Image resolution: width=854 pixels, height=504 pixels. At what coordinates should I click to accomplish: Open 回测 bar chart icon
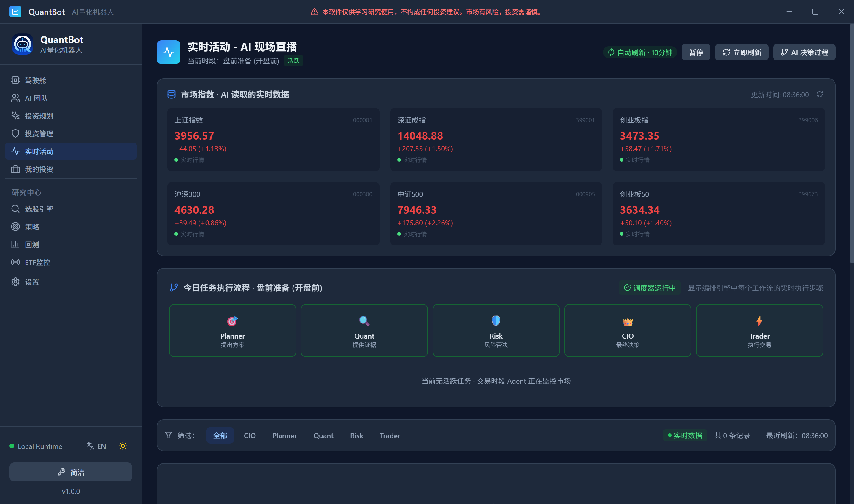[15, 245]
